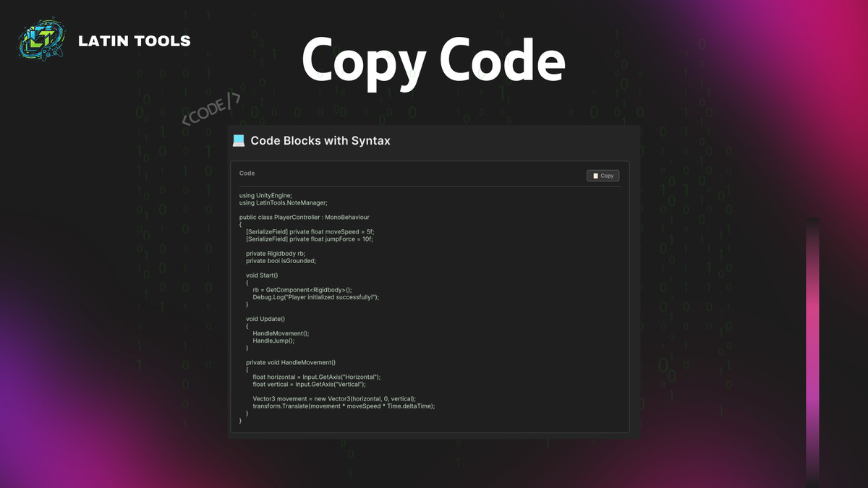Select the line using UnityEngine;
Viewport: 868px width, 488px height.
point(265,195)
